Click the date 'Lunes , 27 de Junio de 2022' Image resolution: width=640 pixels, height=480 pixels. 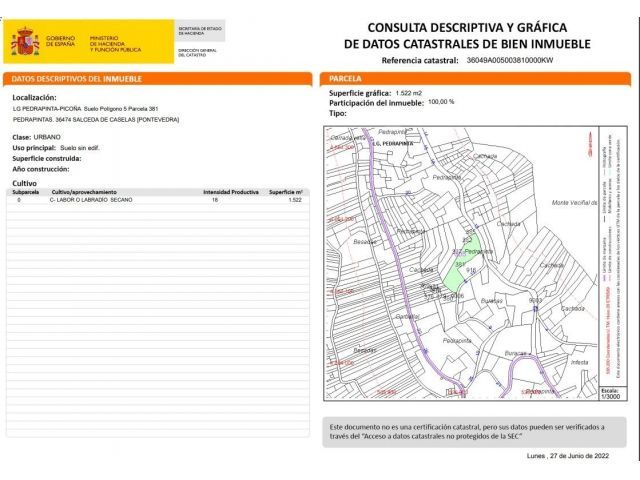coord(568,456)
